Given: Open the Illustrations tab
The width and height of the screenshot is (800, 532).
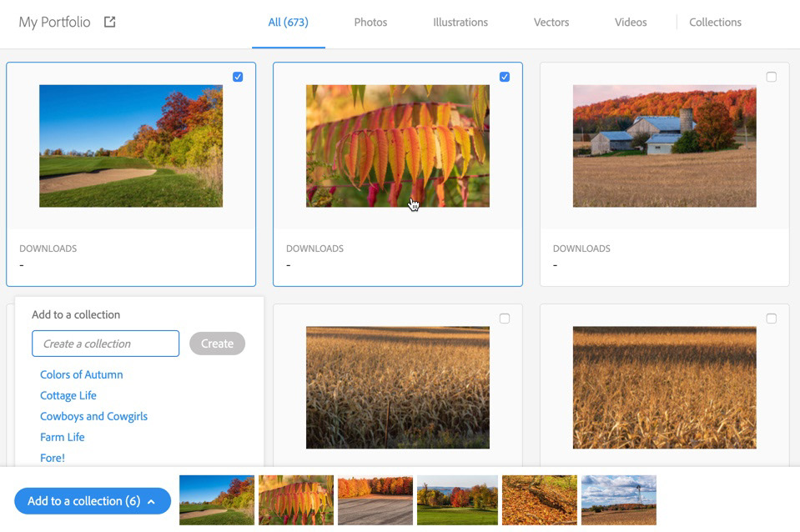Looking at the screenshot, I should coord(460,23).
